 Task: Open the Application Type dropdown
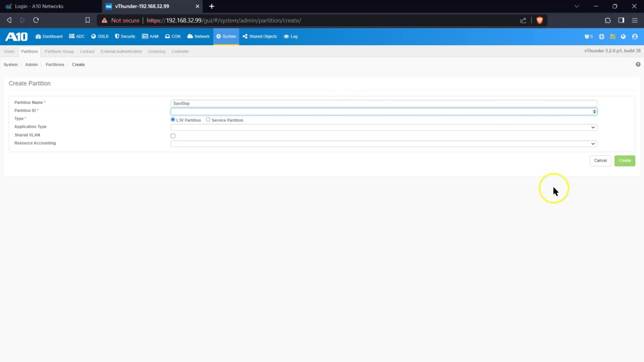(384, 127)
